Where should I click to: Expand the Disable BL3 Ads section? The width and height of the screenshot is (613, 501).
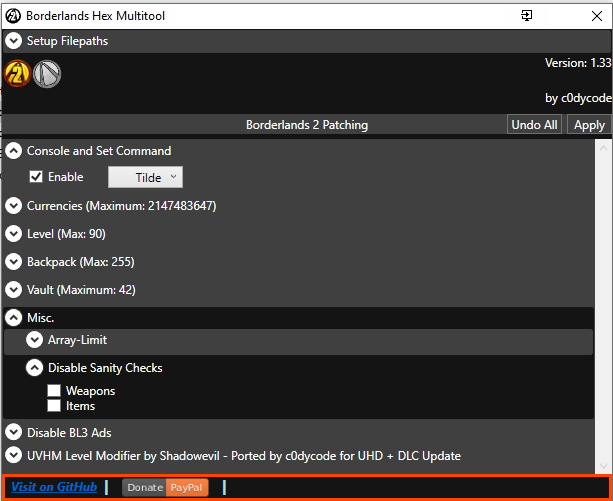14,432
